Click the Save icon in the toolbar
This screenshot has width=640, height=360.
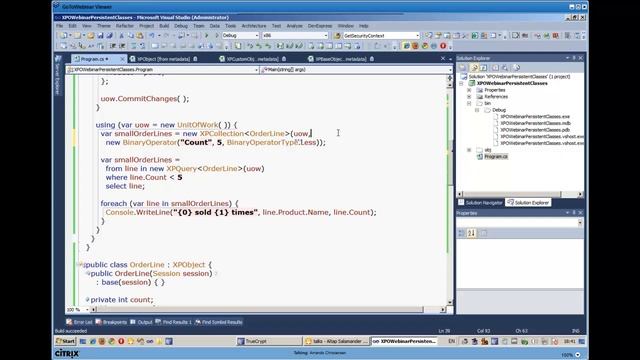[100, 36]
